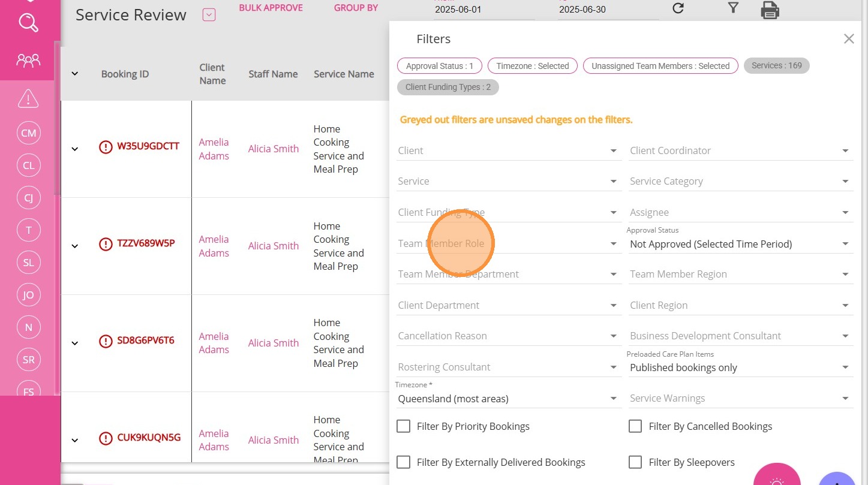Screen dimensions: 868x485
Task: Click the Approval Status : 1 filter chip
Action: (440, 66)
